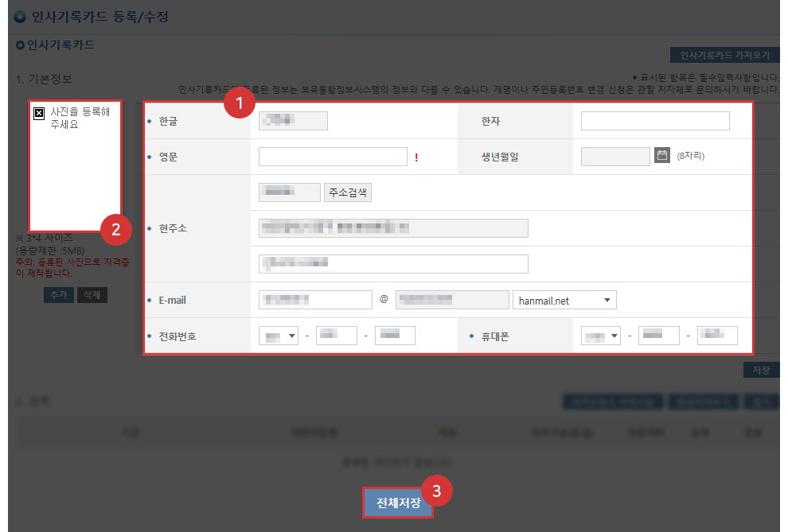Click the 한자 name input field

click(x=654, y=120)
